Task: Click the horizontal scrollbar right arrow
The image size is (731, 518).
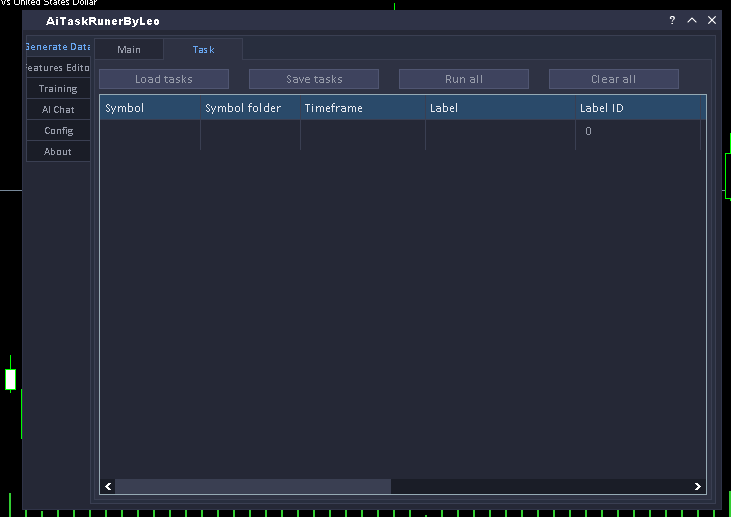Action: [x=697, y=486]
